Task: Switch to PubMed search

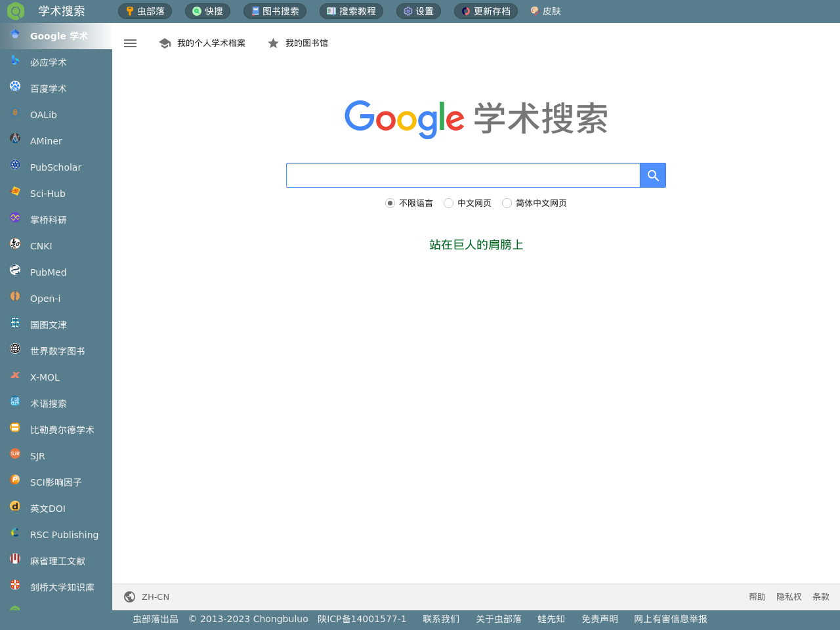Action: (x=48, y=272)
